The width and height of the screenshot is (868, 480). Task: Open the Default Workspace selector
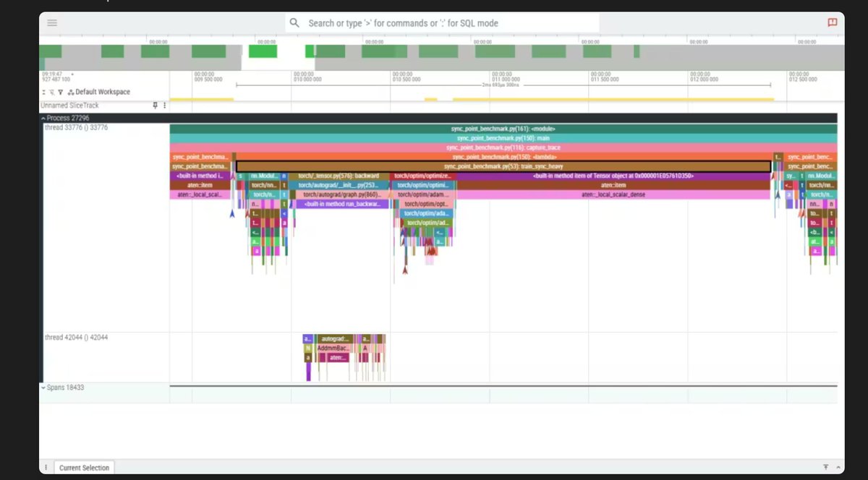click(102, 93)
